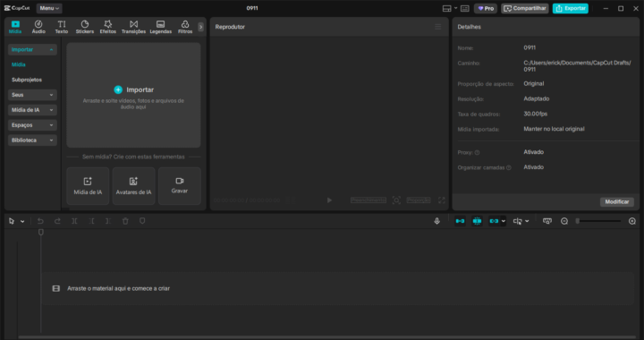Switch to the Efeitos tab
Viewport: 644px width, 340px height.
click(108, 27)
